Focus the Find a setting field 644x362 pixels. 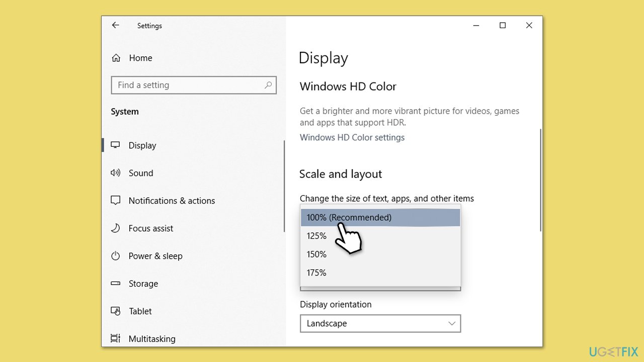pos(194,85)
